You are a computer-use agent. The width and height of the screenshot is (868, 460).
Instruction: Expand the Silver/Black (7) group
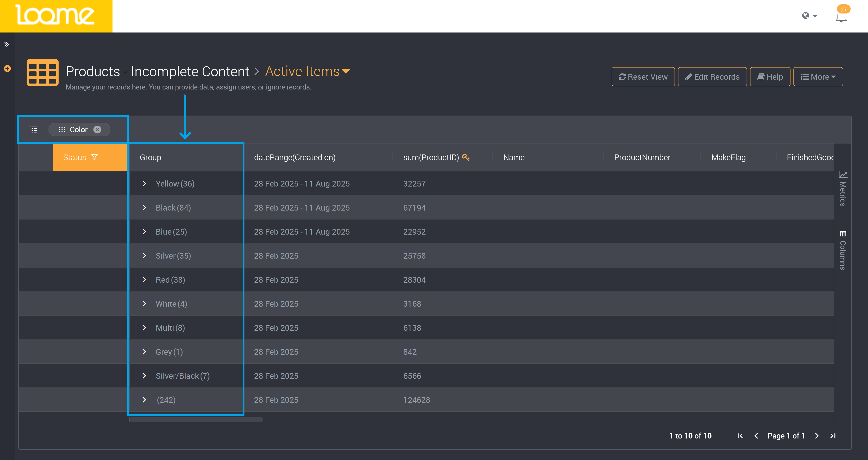144,376
